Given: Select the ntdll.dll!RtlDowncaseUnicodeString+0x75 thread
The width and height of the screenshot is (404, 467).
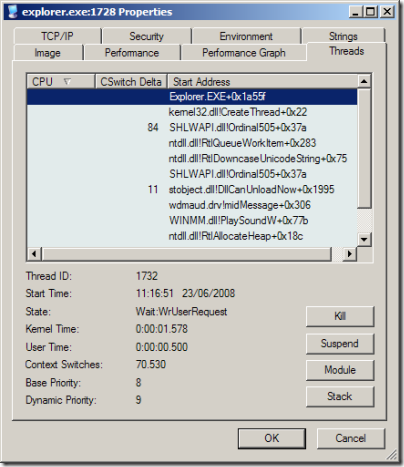Looking at the screenshot, I should [x=192, y=159].
